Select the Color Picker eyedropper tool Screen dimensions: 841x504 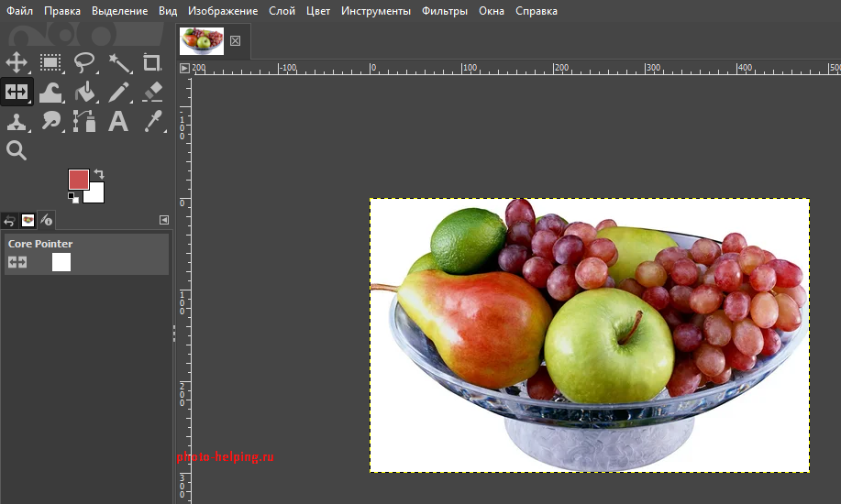(153, 121)
